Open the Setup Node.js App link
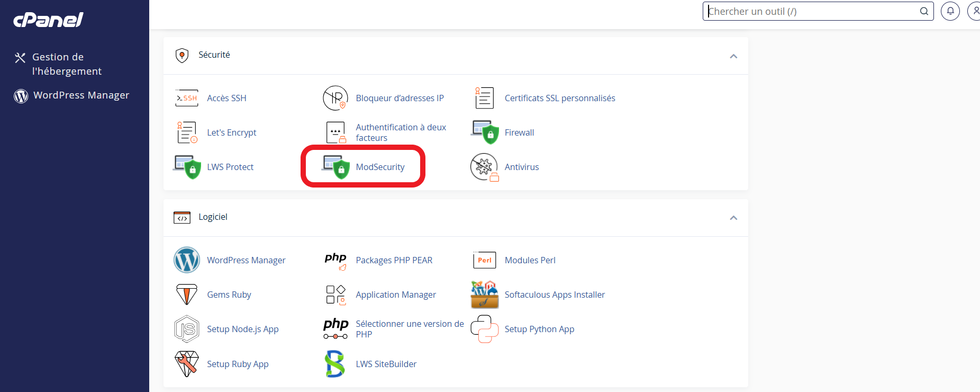Viewport: 980px width, 392px height. point(243,329)
